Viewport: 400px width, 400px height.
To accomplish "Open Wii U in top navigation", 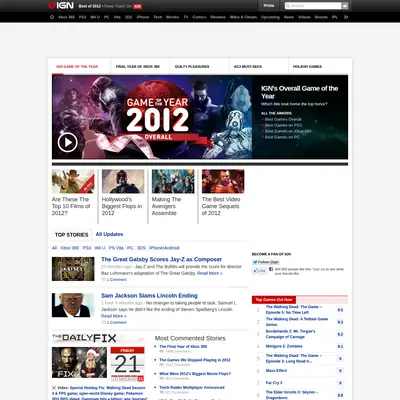I will pos(95,17).
